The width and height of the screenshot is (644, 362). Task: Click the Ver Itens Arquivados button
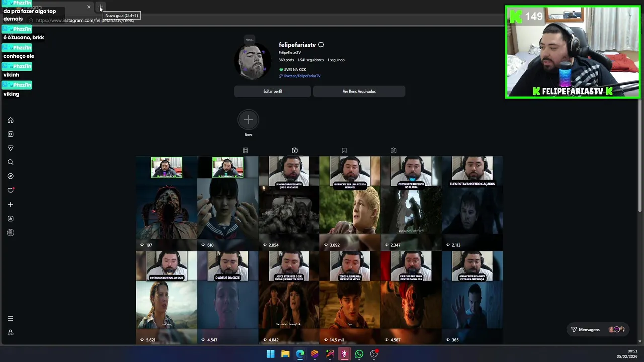click(359, 91)
